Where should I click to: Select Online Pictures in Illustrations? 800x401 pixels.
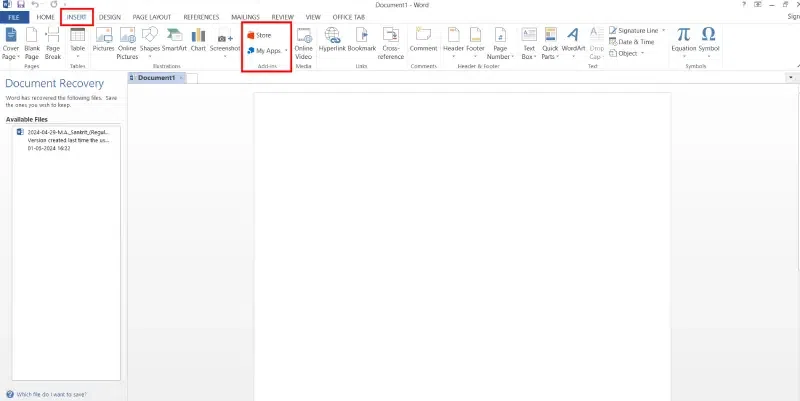pyautogui.click(x=127, y=43)
